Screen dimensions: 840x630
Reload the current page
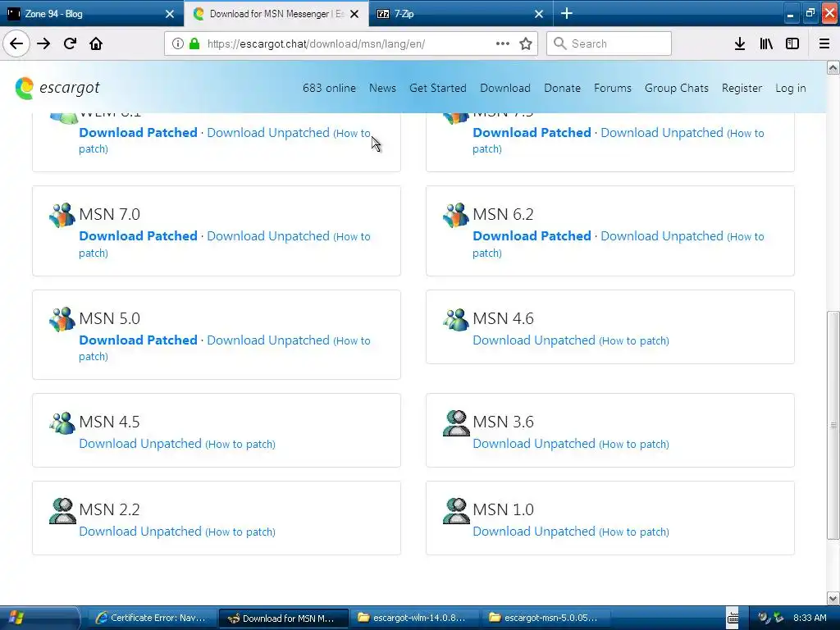(x=70, y=43)
